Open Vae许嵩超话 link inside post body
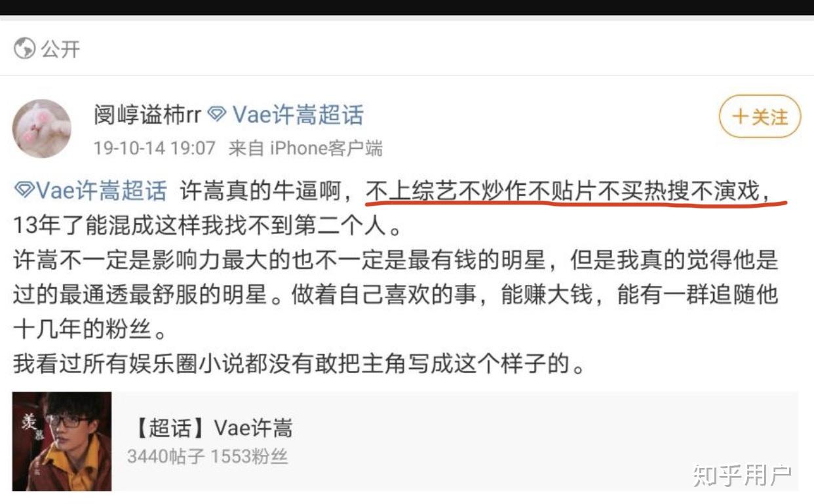 (101, 191)
